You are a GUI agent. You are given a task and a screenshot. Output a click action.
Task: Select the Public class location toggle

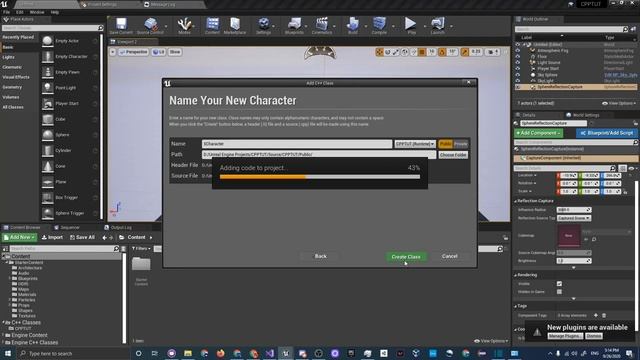click(445, 144)
